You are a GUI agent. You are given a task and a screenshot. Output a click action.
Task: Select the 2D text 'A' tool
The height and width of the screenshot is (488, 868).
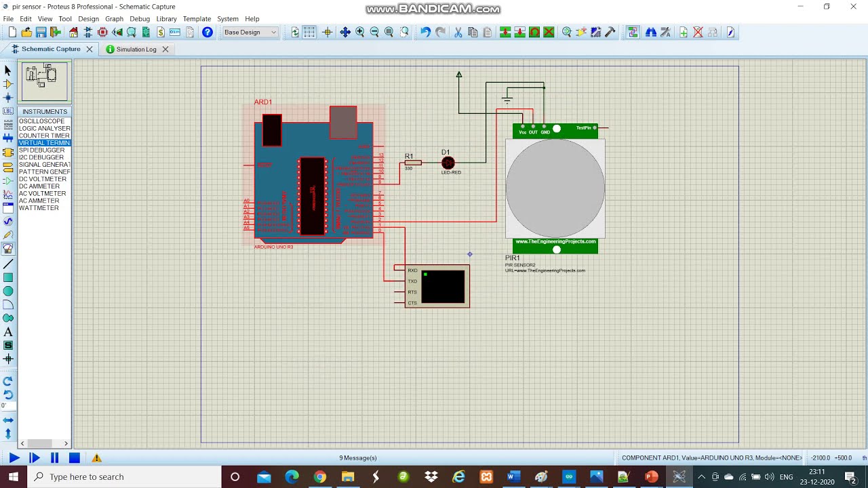point(8,332)
